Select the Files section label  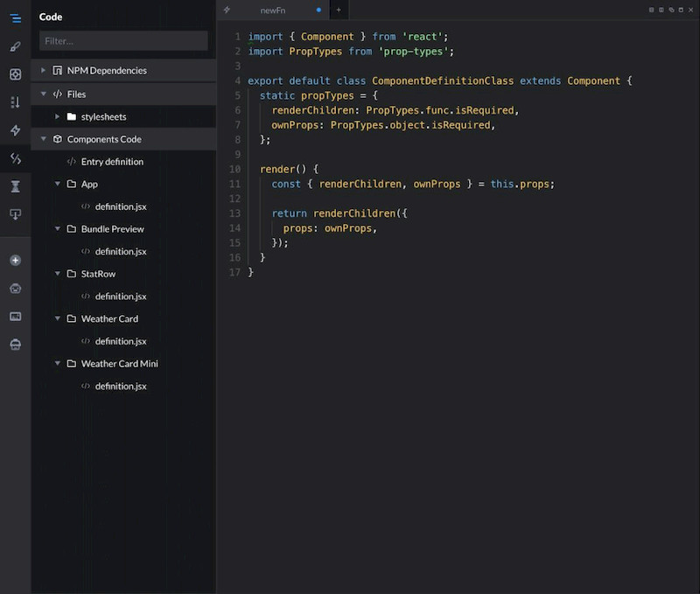[76, 94]
